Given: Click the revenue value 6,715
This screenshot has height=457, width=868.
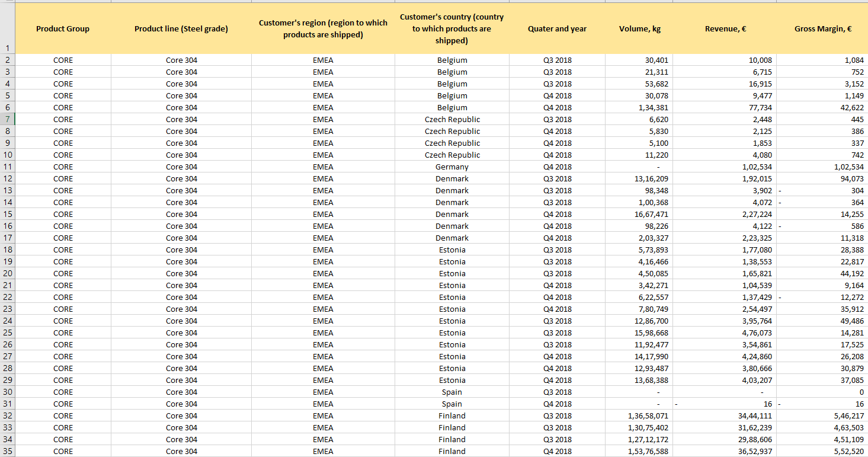Looking at the screenshot, I should click(x=725, y=72).
